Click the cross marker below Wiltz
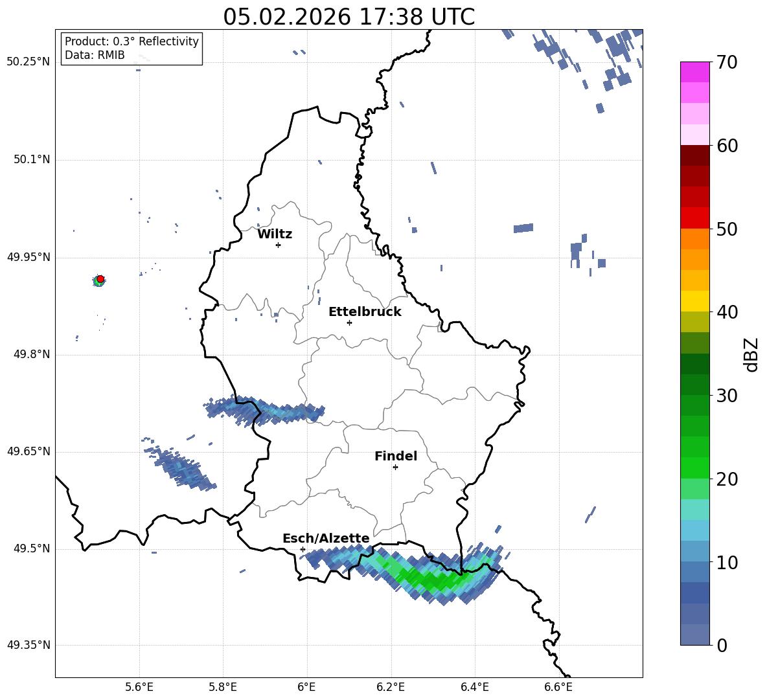 (x=278, y=245)
